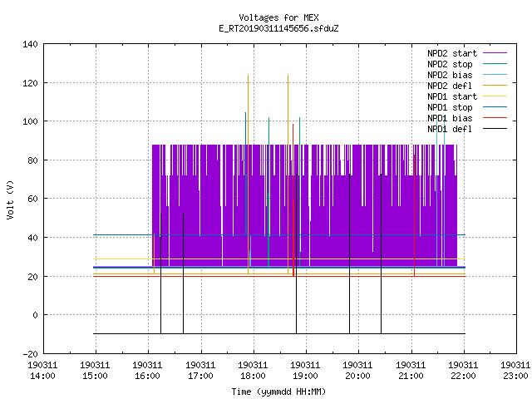The height and width of the screenshot is (399, 532).
Task: Click the purple NPD2 start legend line
Action: [495, 53]
